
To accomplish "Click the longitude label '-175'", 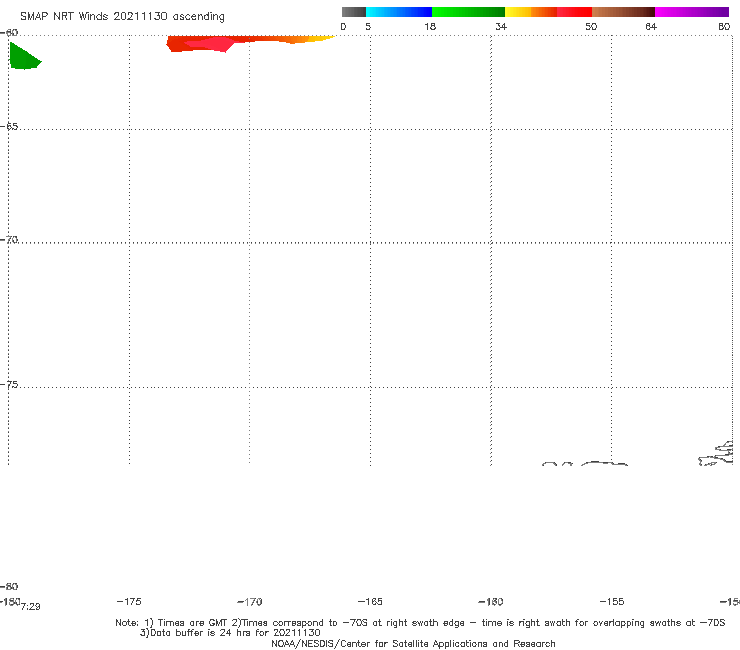I will pyautogui.click(x=129, y=601).
